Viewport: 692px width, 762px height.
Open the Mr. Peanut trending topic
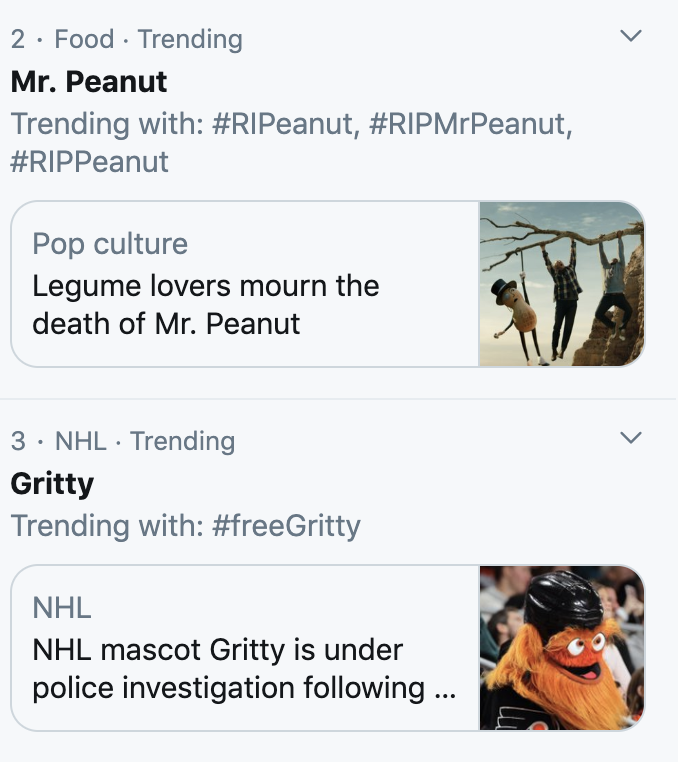tap(89, 81)
